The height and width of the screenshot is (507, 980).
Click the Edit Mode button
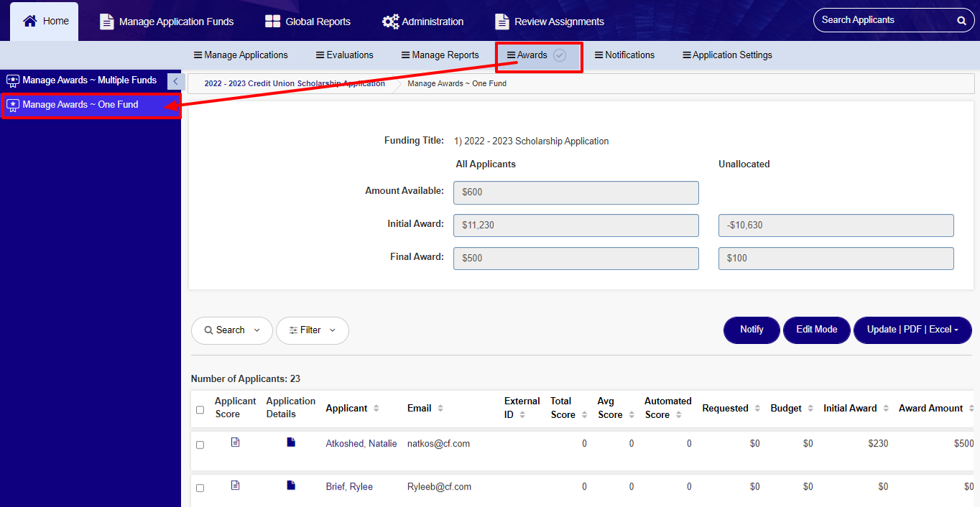tap(817, 330)
